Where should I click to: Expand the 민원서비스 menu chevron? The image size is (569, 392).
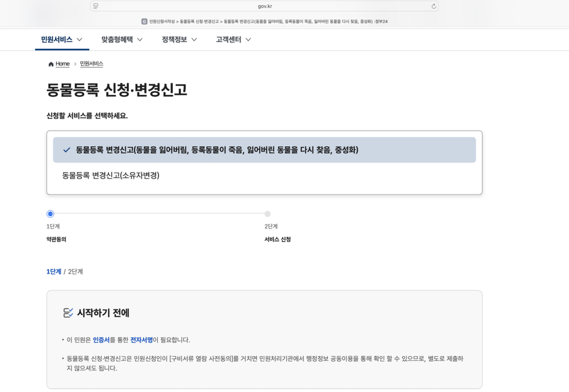(79, 39)
